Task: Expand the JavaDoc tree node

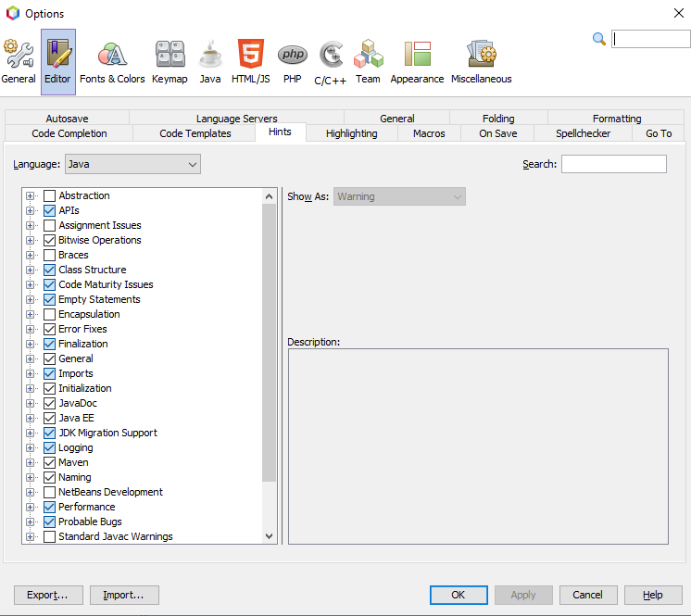Action: [x=31, y=403]
